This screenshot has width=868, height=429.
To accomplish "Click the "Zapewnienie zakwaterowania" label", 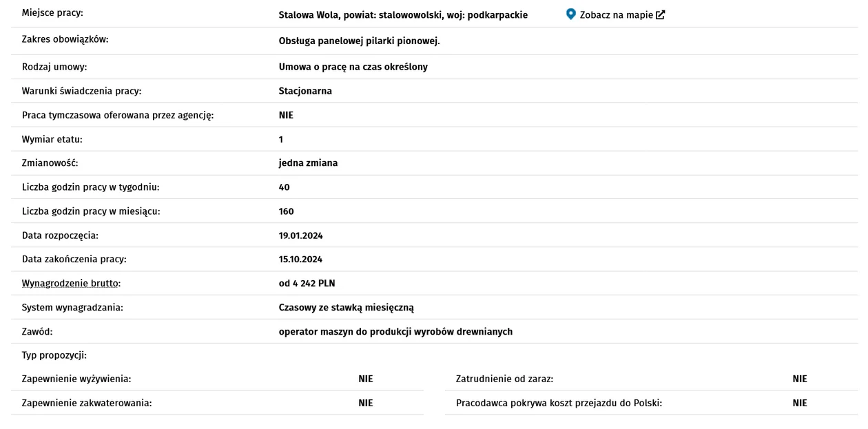I will click(87, 403).
